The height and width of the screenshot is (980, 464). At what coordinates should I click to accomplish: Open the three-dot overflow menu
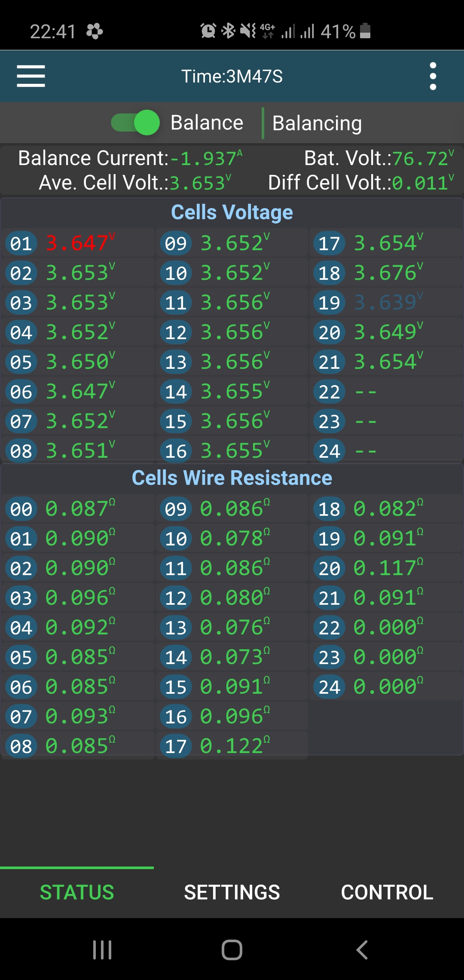(433, 77)
